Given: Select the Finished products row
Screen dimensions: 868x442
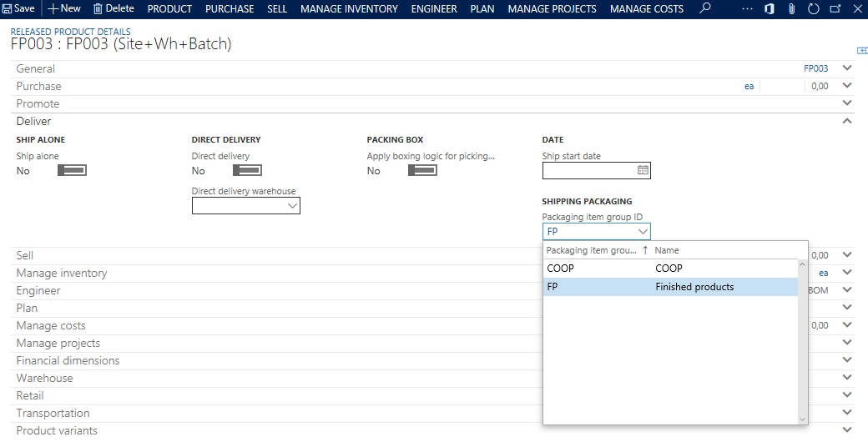Looking at the screenshot, I should pyautogui.click(x=670, y=287).
